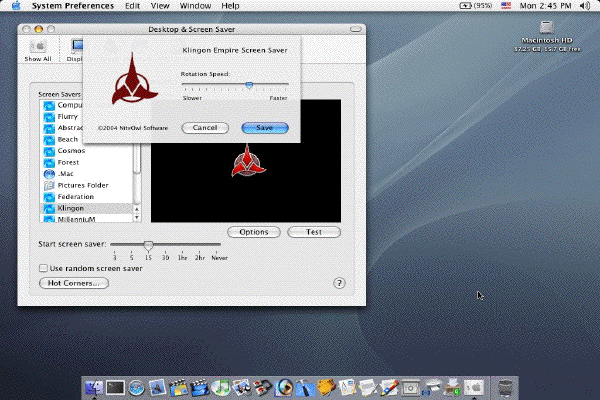Open Hot Corners settings

tap(74, 283)
